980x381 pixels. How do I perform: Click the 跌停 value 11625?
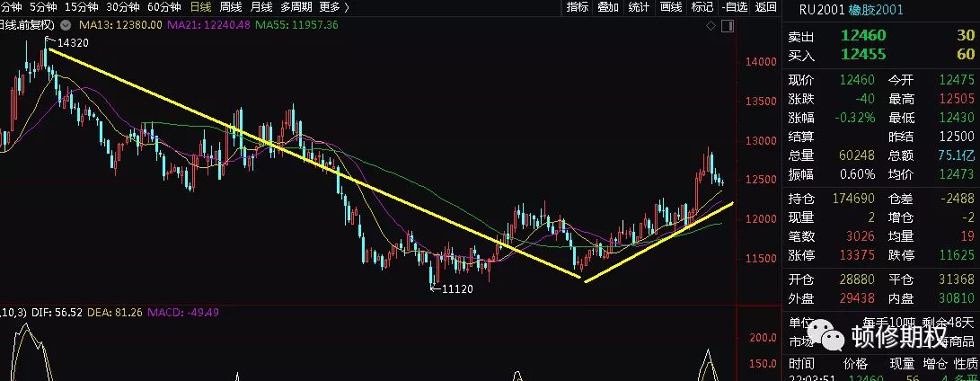tap(957, 255)
